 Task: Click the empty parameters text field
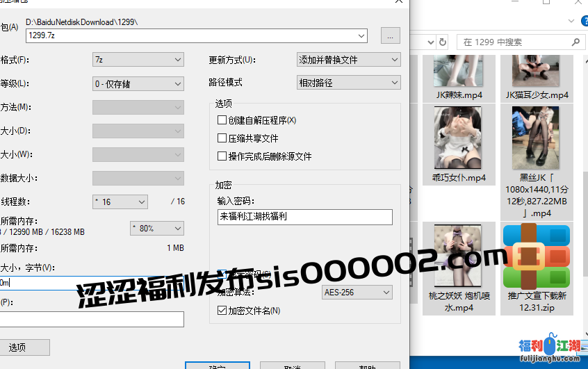pyautogui.click(x=90, y=319)
